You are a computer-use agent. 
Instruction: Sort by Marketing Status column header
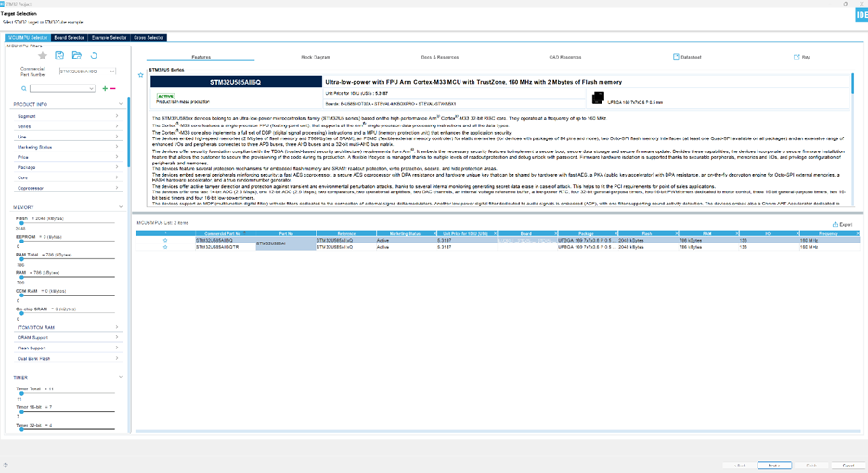406,234
